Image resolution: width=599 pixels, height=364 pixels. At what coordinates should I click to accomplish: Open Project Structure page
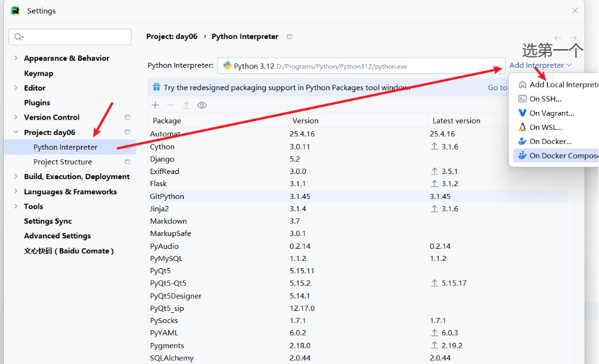tap(63, 162)
